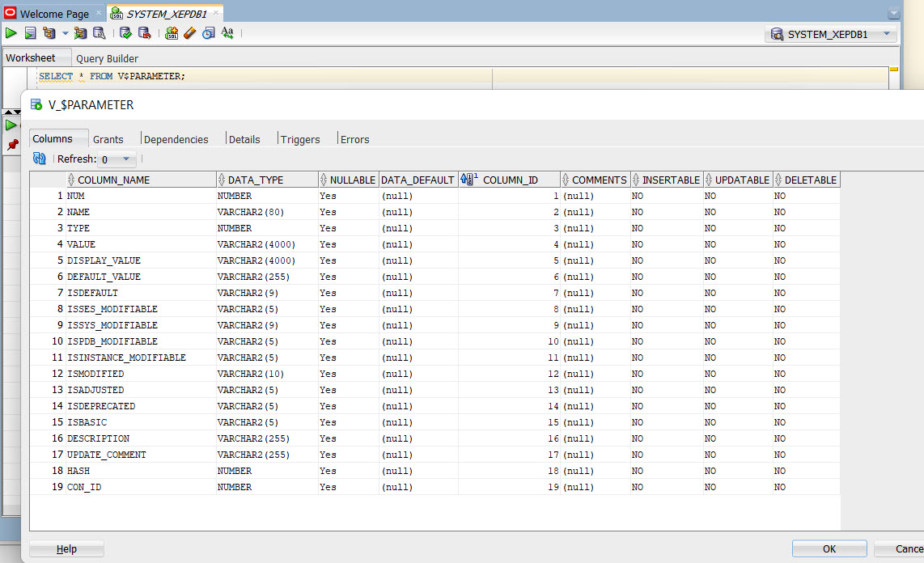Click the Help button
This screenshot has width=924, height=563.
[66, 549]
